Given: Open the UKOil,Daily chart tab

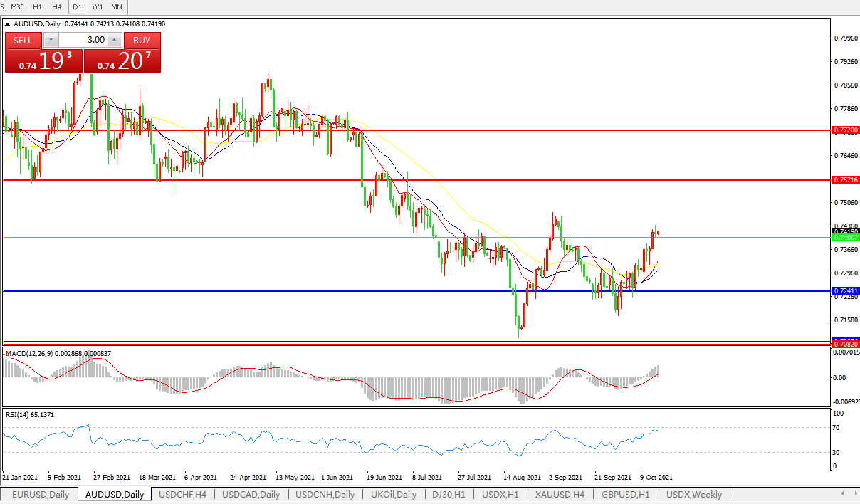Looking at the screenshot, I should click(393, 494).
